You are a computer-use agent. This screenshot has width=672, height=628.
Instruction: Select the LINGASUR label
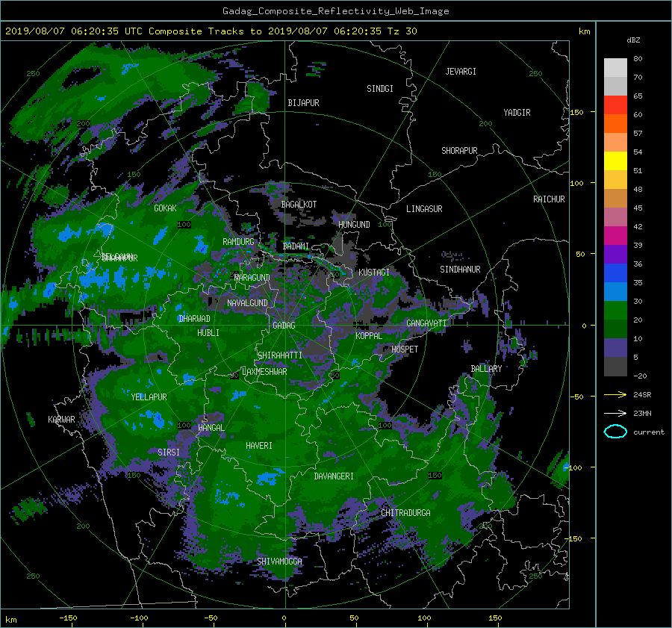(424, 209)
